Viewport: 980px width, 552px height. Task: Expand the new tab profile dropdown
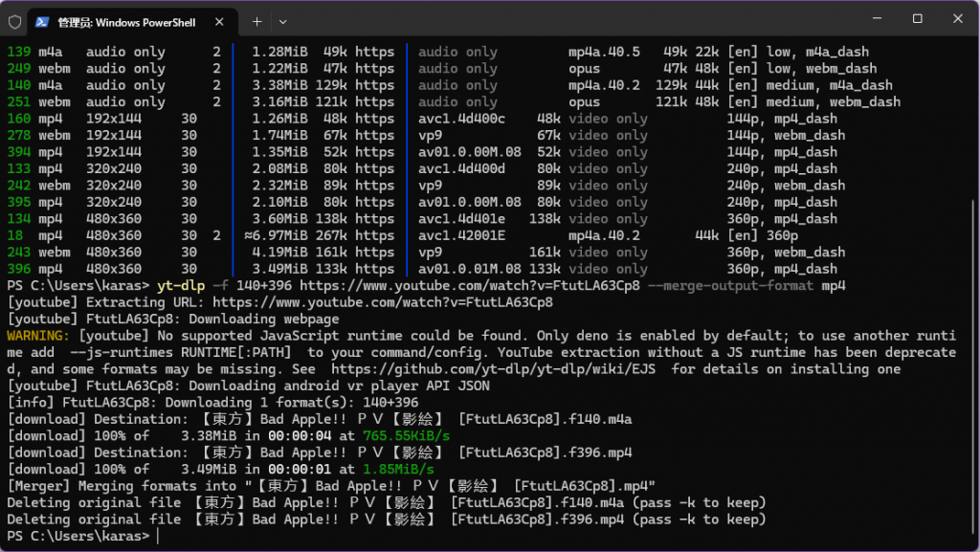coord(283,21)
